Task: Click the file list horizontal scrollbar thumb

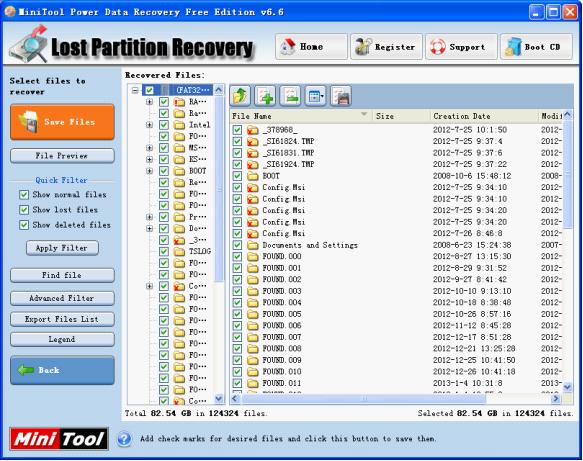Action: click(x=364, y=399)
